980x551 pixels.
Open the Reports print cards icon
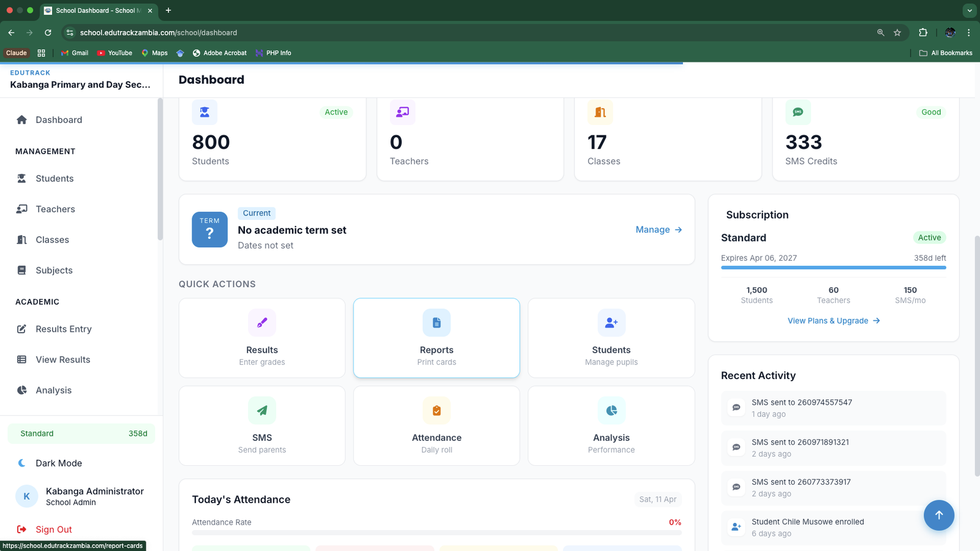point(436,323)
